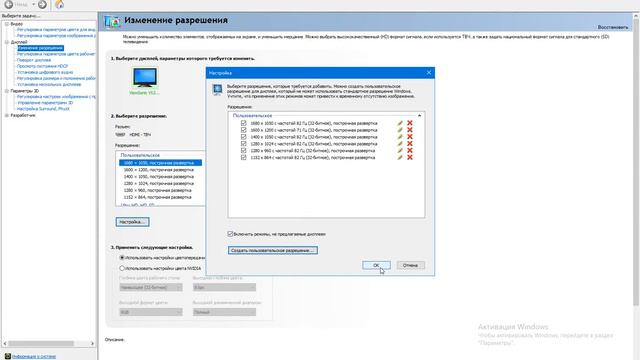Open the Наивысшая (32-битная) color depth dropdown
The width and height of the screenshot is (640, 360).
click(x=151, y=288)
